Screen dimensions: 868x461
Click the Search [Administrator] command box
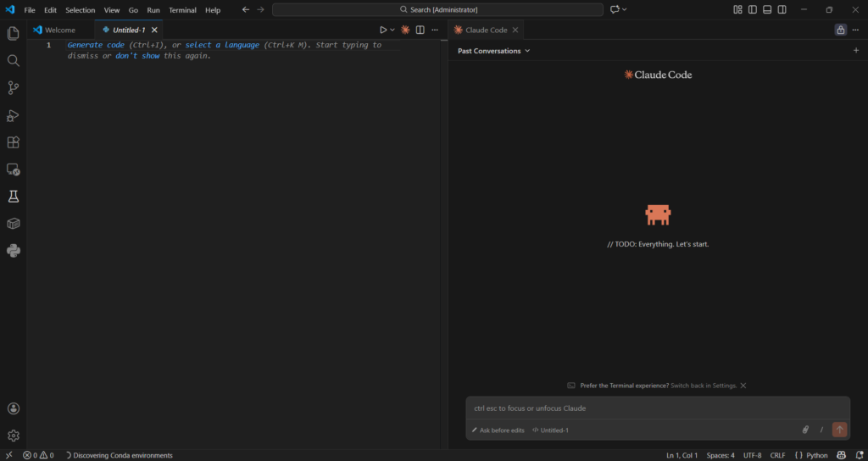tap(437, 9)
